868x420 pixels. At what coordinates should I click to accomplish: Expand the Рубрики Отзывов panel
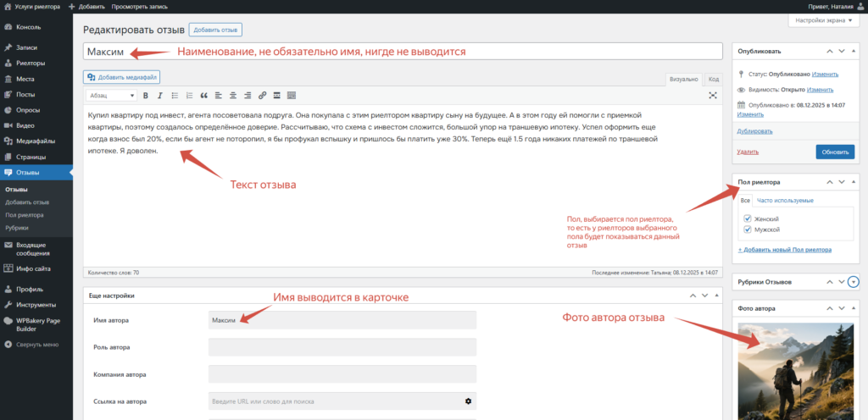click(854, 282)
